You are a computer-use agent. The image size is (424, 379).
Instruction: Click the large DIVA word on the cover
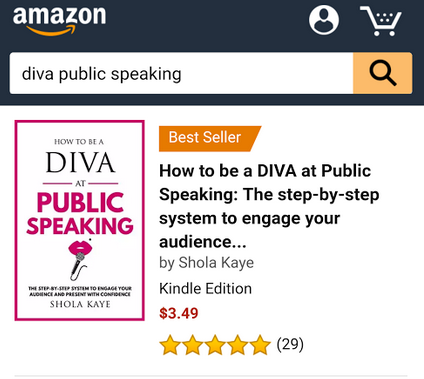coord(80,163)
